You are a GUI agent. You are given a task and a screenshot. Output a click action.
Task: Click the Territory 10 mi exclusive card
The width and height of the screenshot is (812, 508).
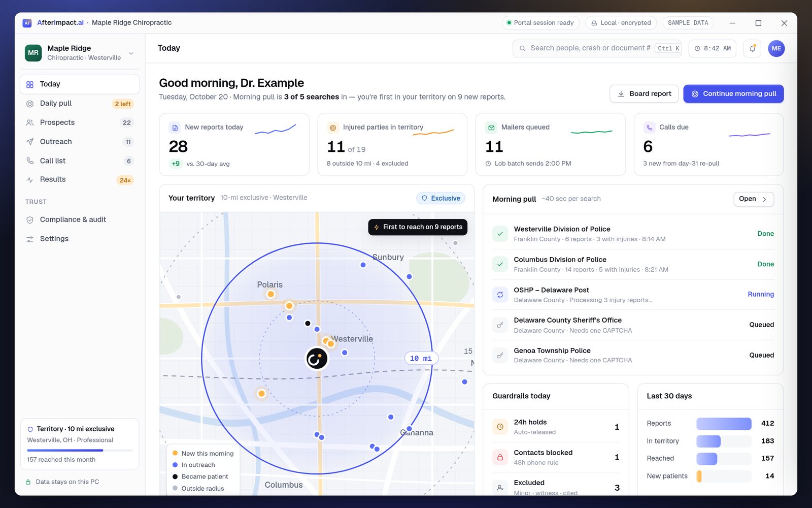point(80,444)
